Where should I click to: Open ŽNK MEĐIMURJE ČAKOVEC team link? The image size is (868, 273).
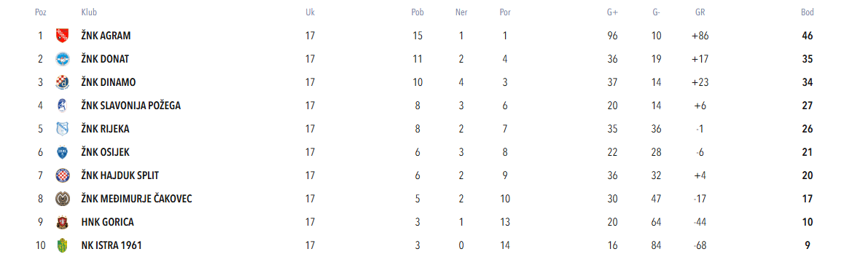[137, 199]
